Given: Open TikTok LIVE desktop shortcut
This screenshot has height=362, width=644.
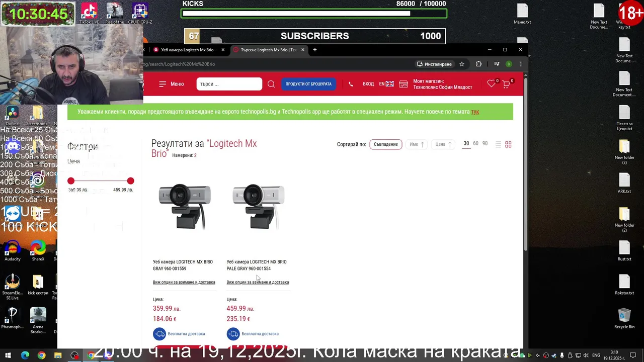Looking at the screenshot, I should 89,14.
